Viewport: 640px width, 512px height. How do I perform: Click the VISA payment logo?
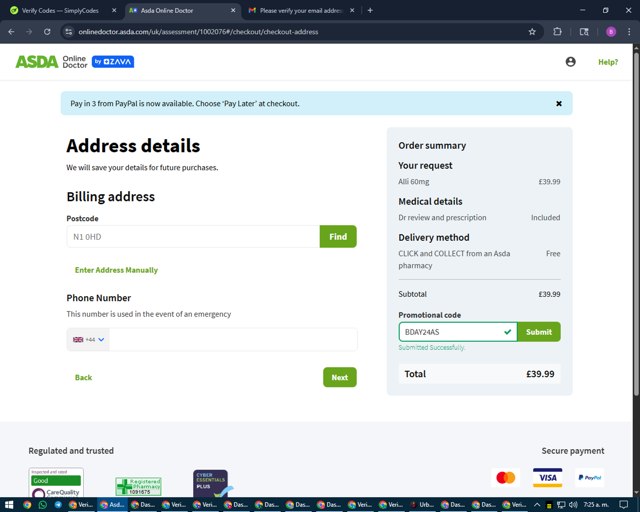tap(547, 477)
